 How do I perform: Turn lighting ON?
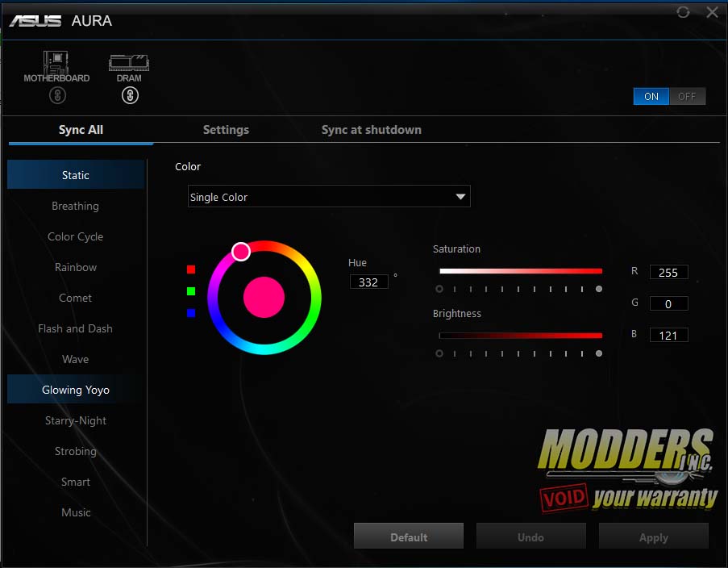point(651,96)
